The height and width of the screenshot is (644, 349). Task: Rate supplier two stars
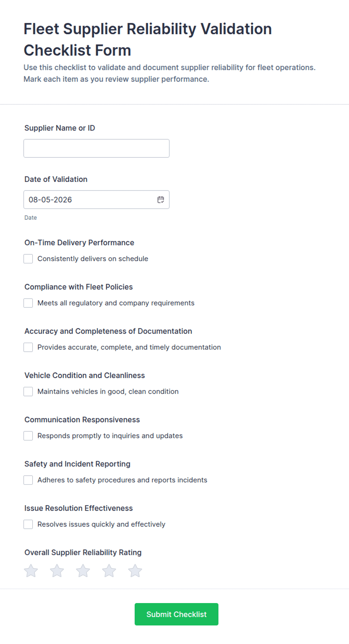pyautogui.click(x=57, y=571)
